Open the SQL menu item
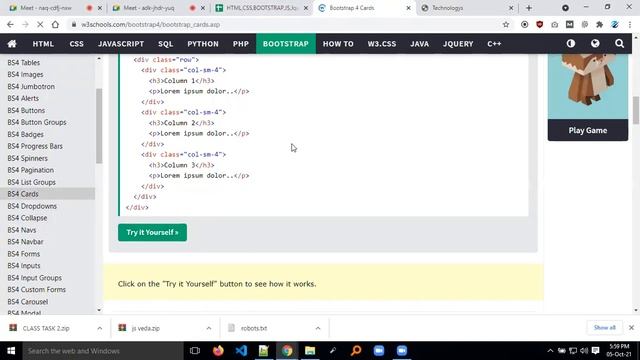This screenshot has height=360, width=640. tap(166, 44)
